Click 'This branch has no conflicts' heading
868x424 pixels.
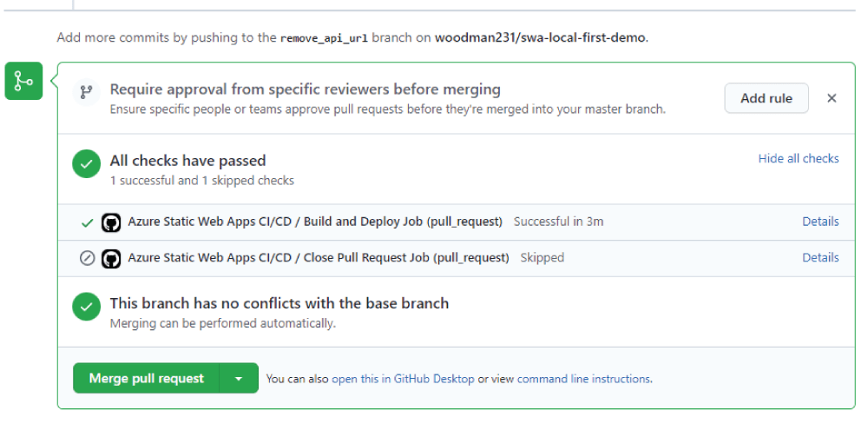pyautogui.click(x=279, y=304)
